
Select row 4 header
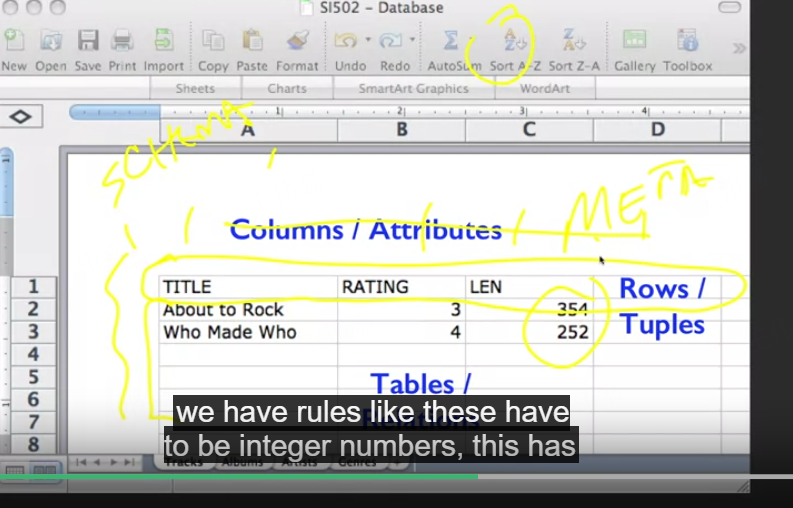[x=33, y=354]
